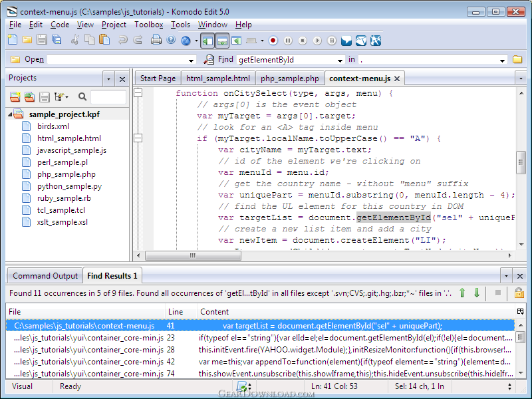The image size is (532, 399).
Task: Collapse the if-block fold marker
Action: [138, 138]
